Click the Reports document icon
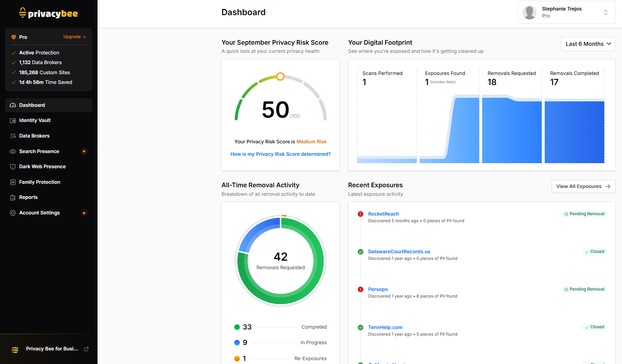The image size is (622, 364). 13,197
